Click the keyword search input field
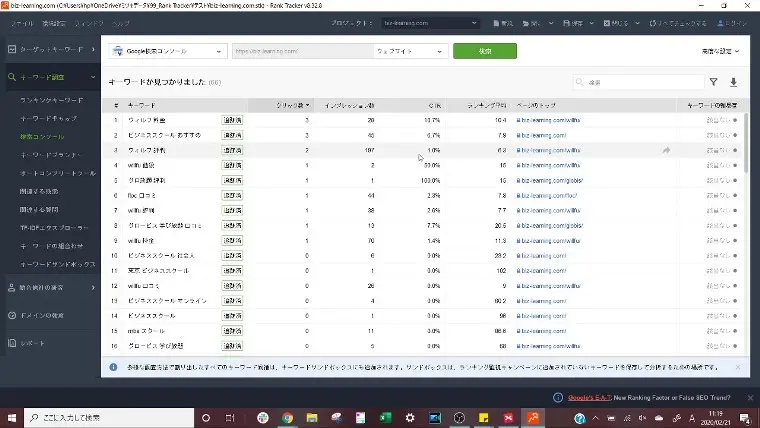Screen dimensions: 760x428 (640, 83)
